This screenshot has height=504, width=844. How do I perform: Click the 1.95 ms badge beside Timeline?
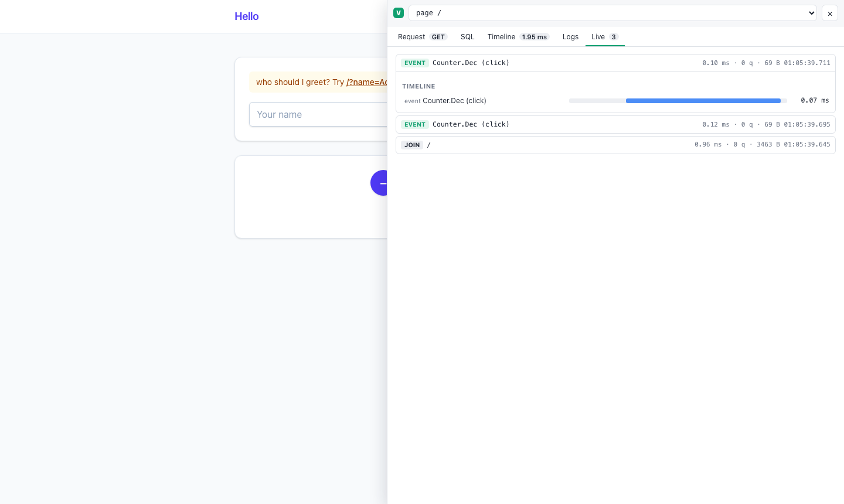point(535,37)
